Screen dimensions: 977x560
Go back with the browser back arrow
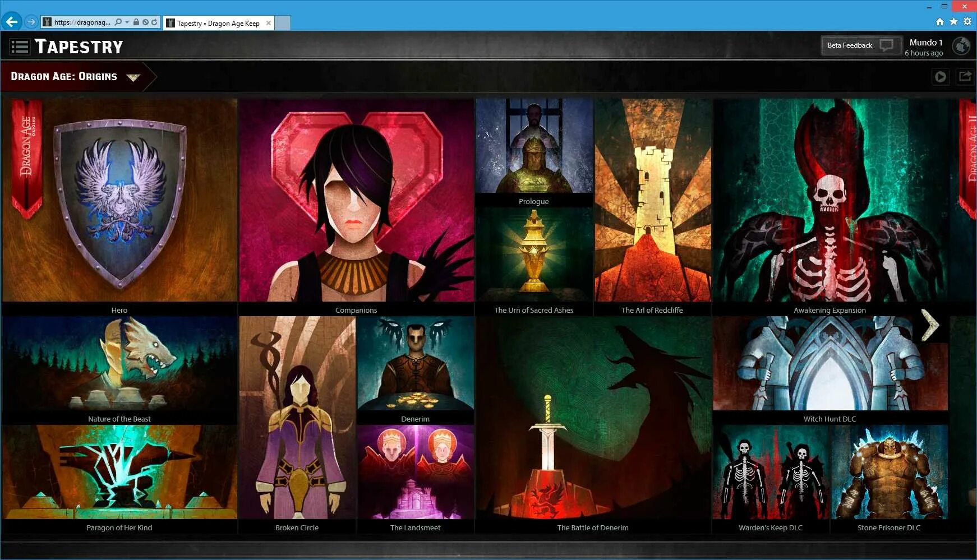coord(11,22)
